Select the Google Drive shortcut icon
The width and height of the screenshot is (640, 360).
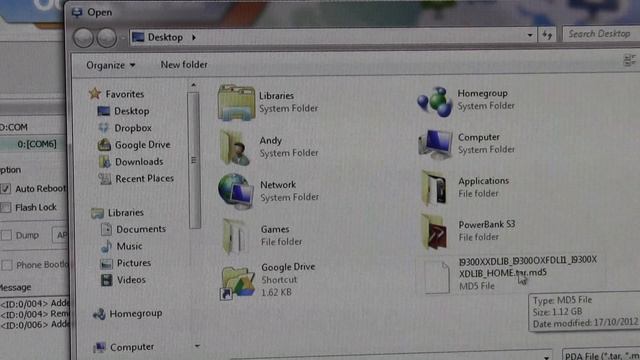[x=237, y=282]
